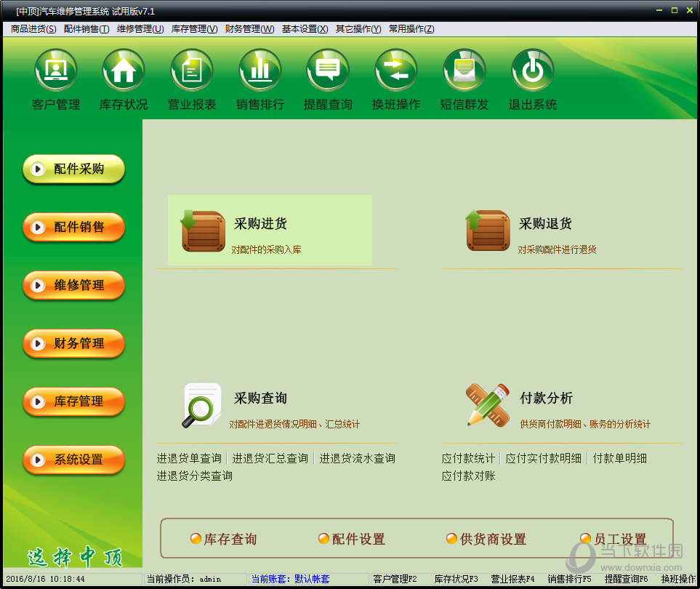The width and height of the screenshot is (700, 589).
Task: Click the 采购退货 crate icon
Action: tap(488, 231)
